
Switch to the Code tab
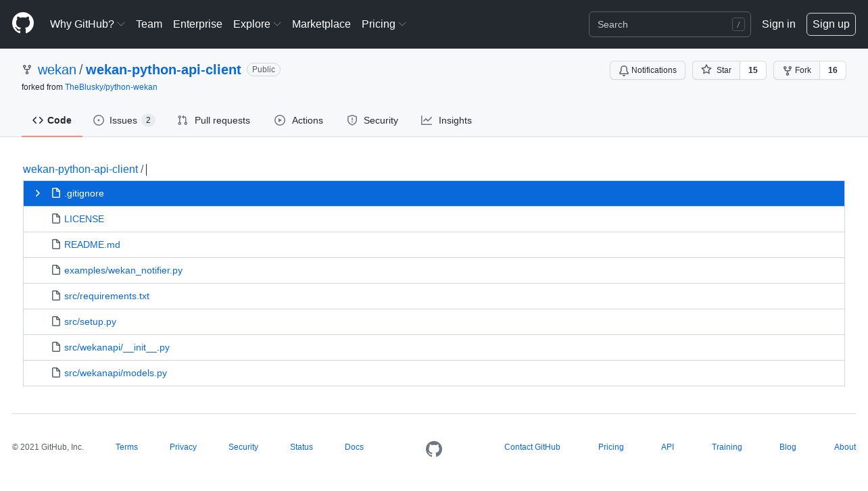(x=52, y=120)
